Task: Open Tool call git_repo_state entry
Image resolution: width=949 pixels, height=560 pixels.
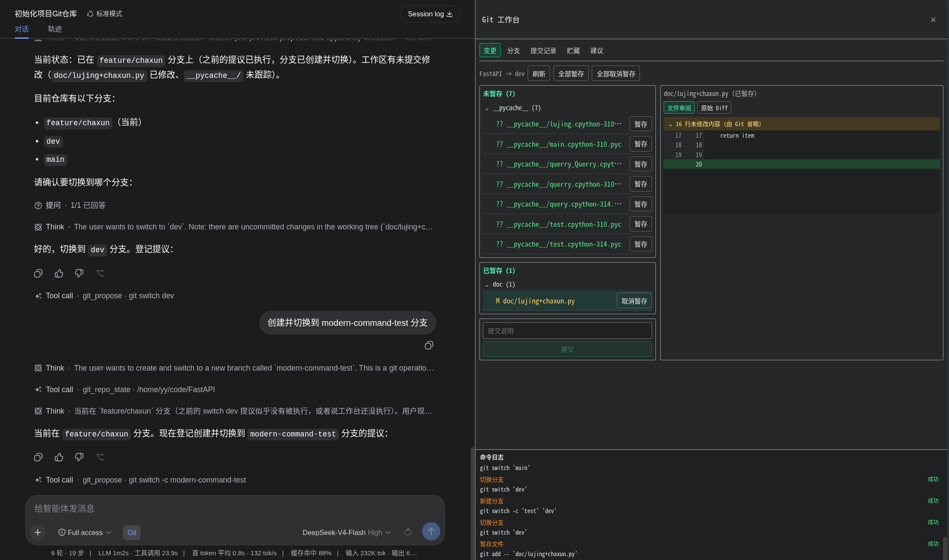Action: click(124, 390)
